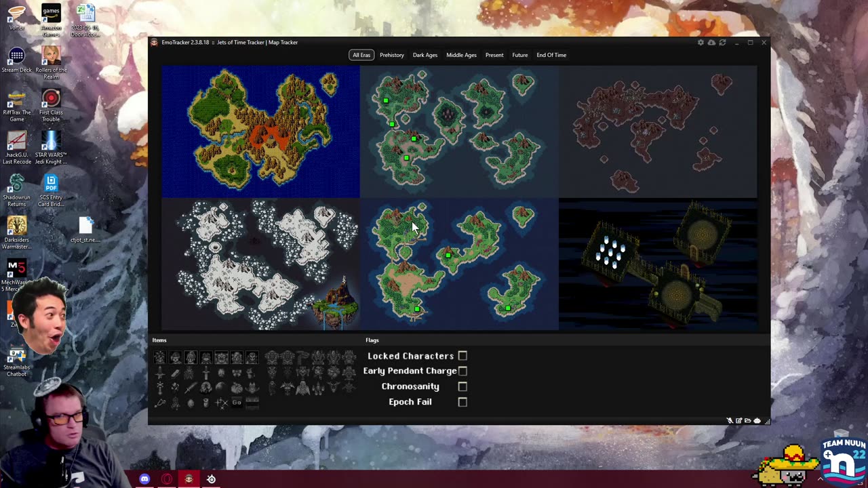Select Shadowrun Returns desktop icon
The image size is (868, 488).
(x=16, y=190)
